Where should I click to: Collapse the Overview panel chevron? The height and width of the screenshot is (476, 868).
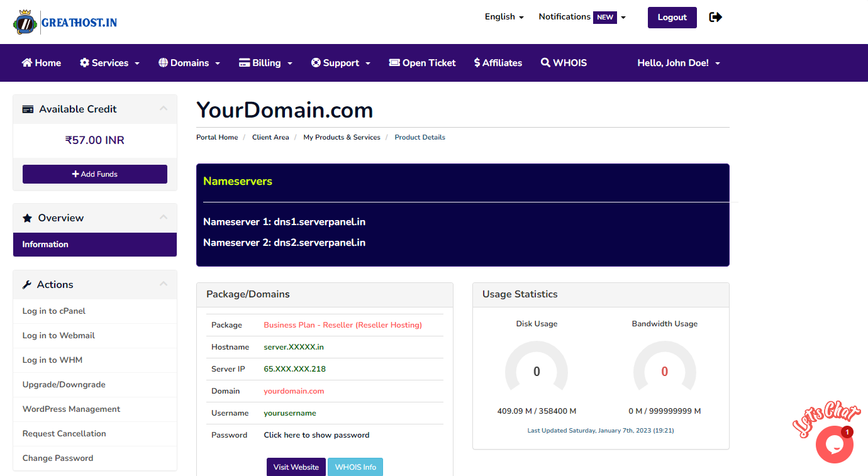pos(164,218)
